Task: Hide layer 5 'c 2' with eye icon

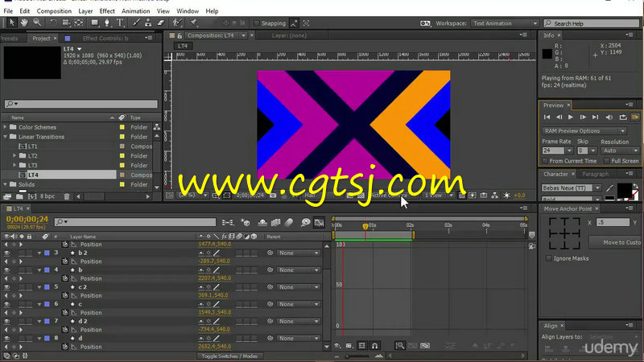Action: tap(6, 287)
